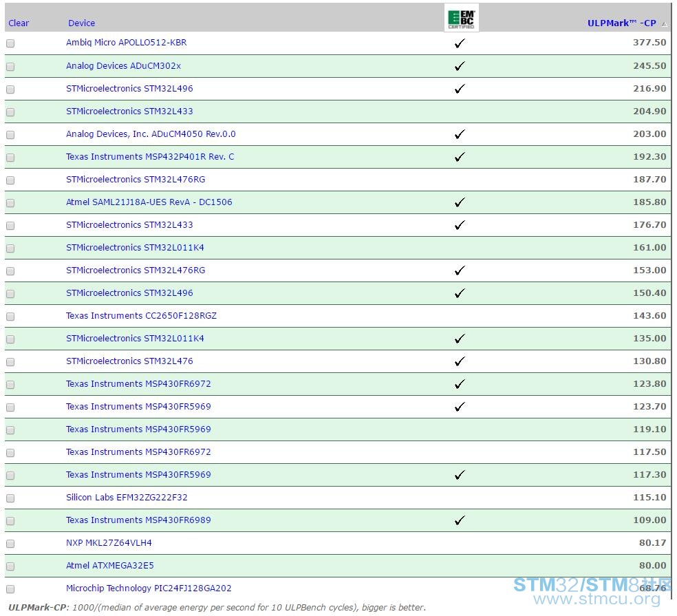Click the 115.10 score value
This screenshot has width=677, height=616.
tap(649, 497)
